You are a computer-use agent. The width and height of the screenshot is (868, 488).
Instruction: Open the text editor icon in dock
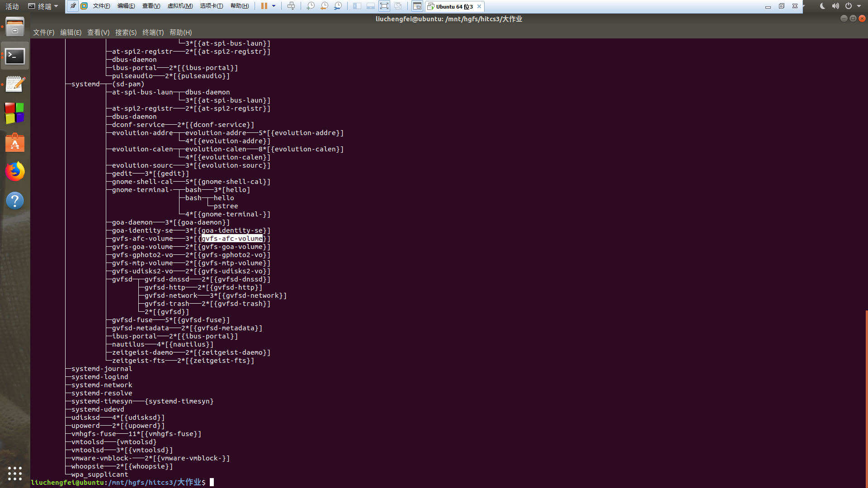click(x=15, y=84)
